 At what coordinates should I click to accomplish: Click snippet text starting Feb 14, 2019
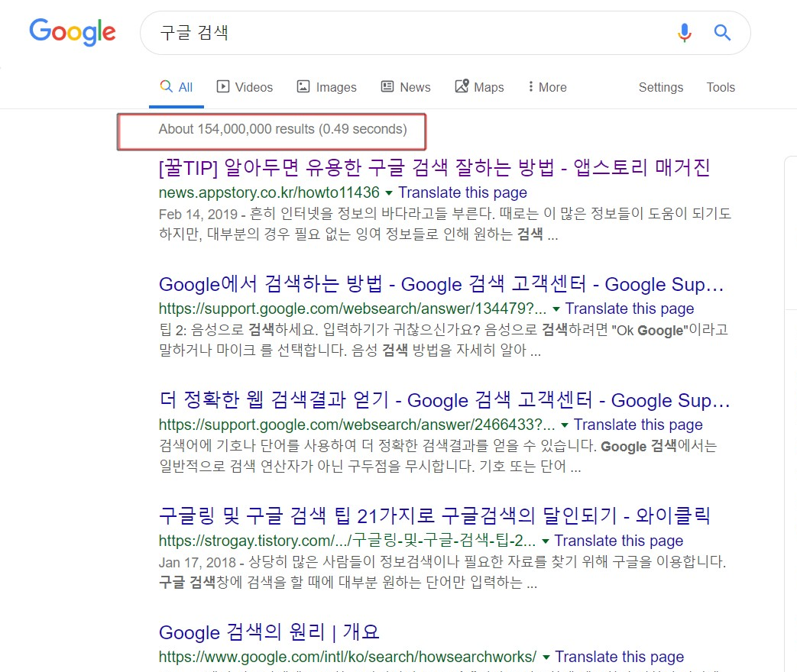click(445, 224)
